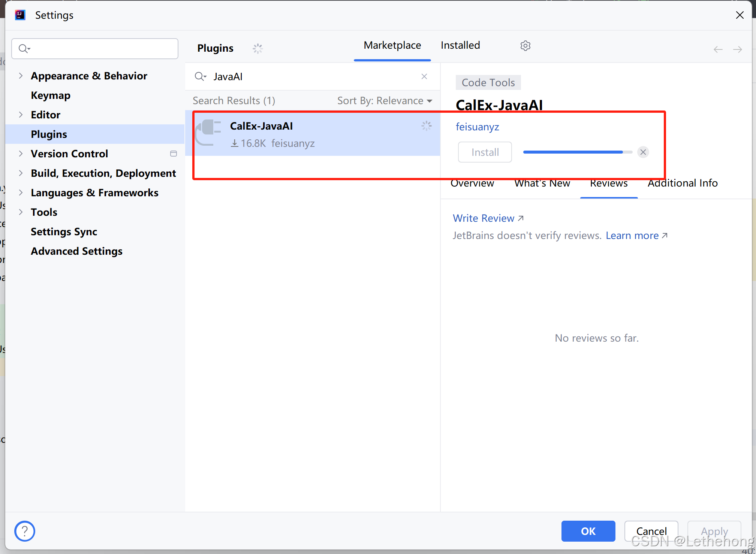Open the Help question mark button
The height and width of the screenshot is (554, 756).
25,531
